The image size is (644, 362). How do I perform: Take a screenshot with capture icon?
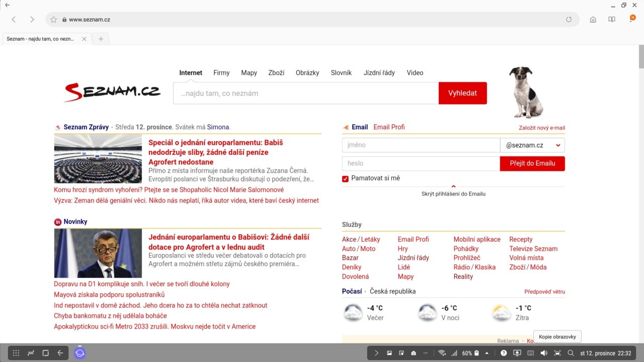[557, 353]
